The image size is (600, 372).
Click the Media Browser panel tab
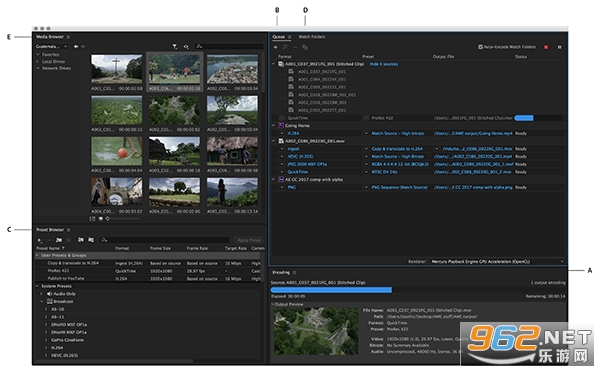click(50, 37)
